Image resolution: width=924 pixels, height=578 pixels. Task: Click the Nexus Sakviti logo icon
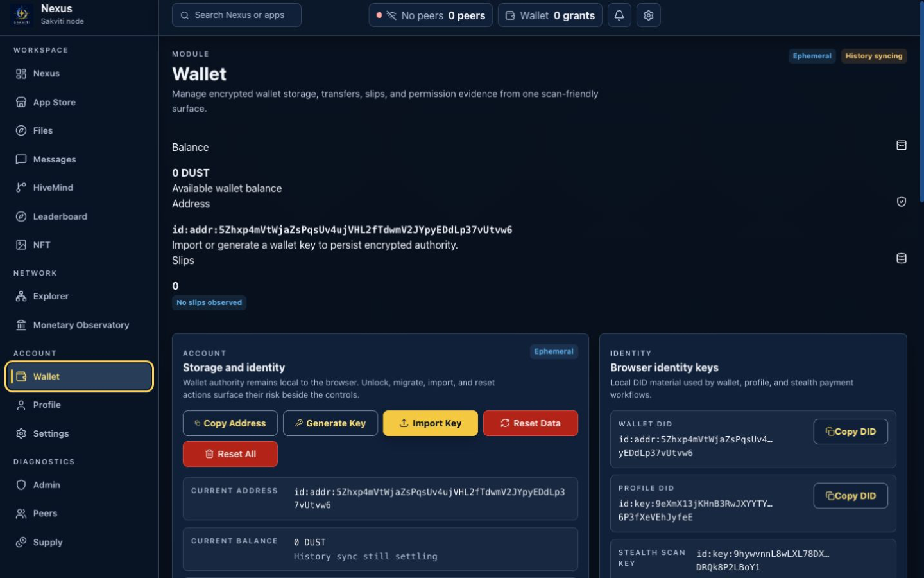point(22,14)
